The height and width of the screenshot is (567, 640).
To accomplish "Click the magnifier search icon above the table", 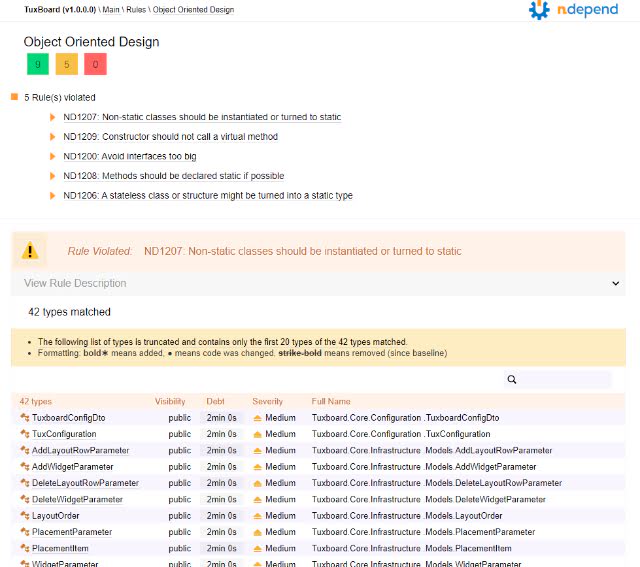I will pos(511,380).
